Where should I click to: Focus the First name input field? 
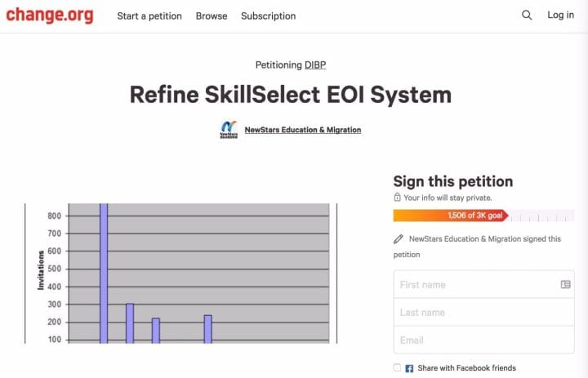pyautogui.click(x=483, y=285)
